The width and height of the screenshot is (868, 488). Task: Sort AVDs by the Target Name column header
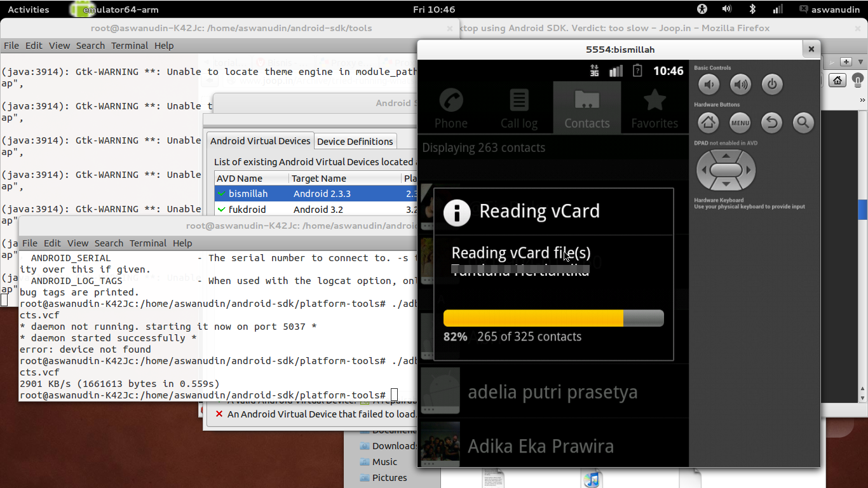[x=345, y=179]
